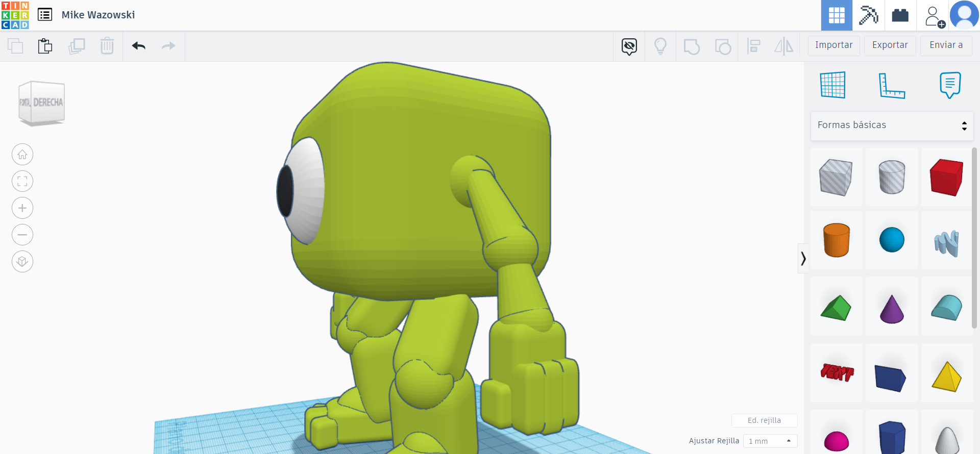The width and height of the screenshot is (980, 454).
Task: Show all hidden objects lightbulb
Action: 660,46
